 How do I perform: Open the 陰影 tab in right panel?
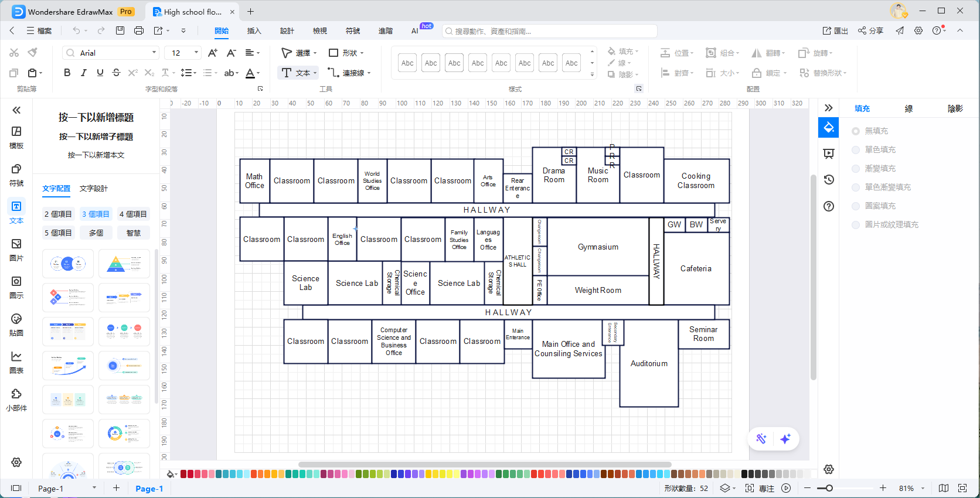point(955,108)
